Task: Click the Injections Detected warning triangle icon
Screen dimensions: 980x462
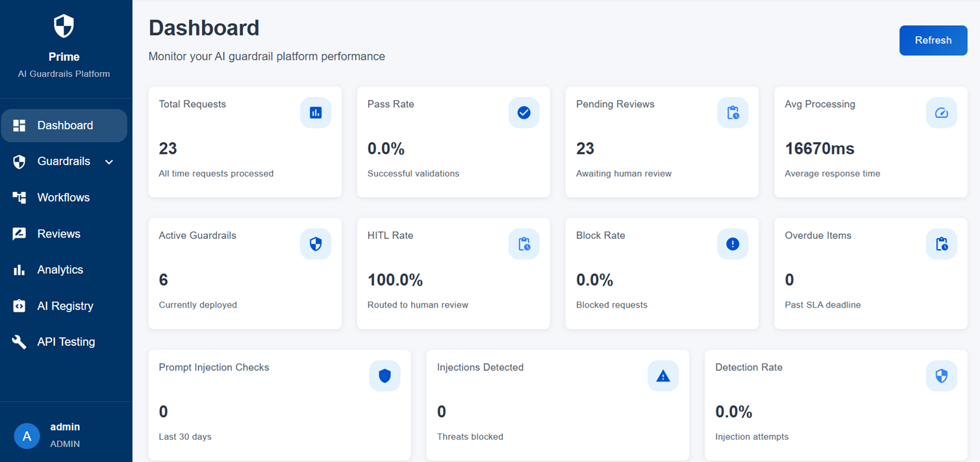Action: coord(662,376)
